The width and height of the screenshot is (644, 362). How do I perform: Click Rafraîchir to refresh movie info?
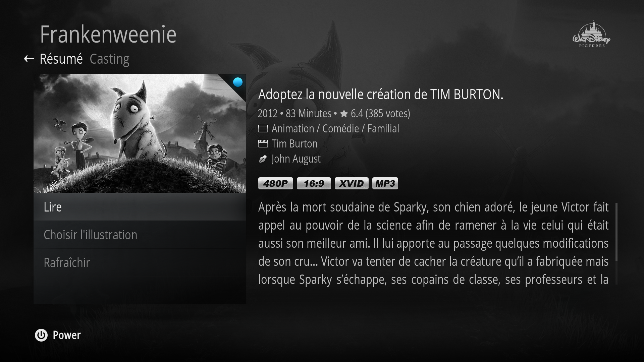click(140, 262)
